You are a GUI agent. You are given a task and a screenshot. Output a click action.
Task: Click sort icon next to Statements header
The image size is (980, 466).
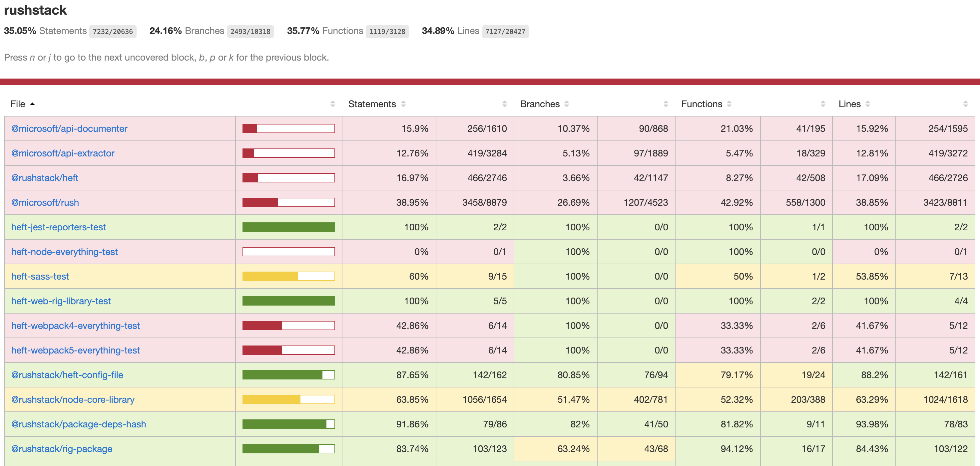tap(403, 104)
